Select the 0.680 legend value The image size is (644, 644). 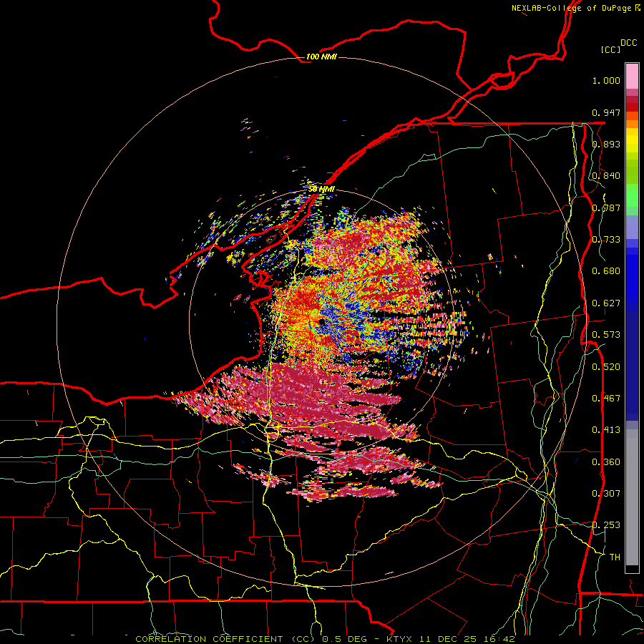point(606,271)
